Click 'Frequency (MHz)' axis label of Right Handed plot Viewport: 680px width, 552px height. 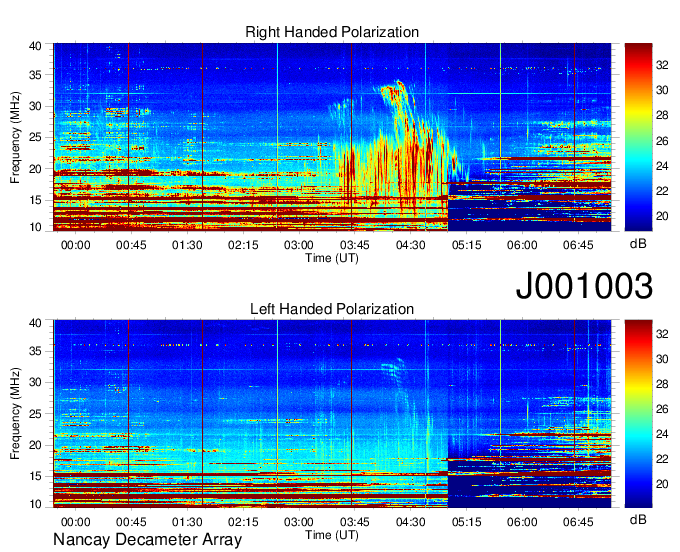15,137
